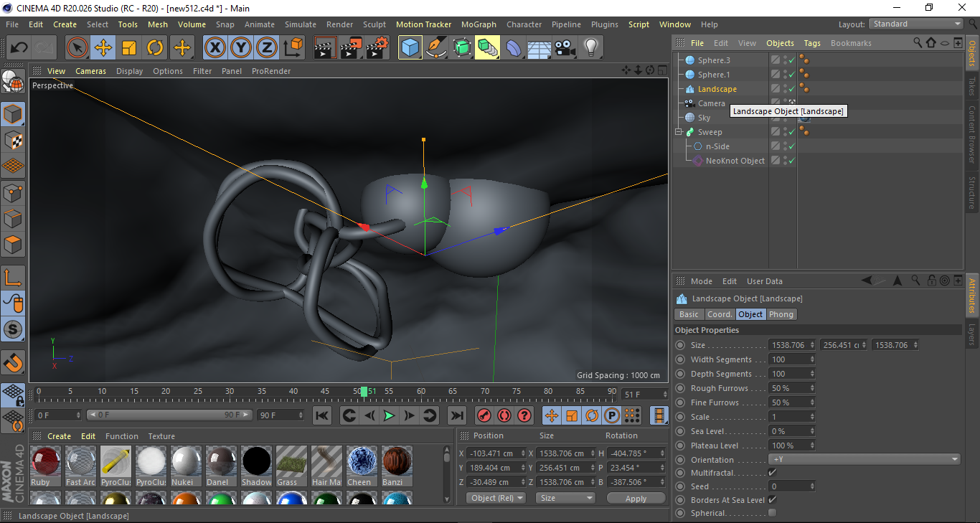Open the spline Pen tool
This screenshot has width=980, height=523.
[436, 48]
